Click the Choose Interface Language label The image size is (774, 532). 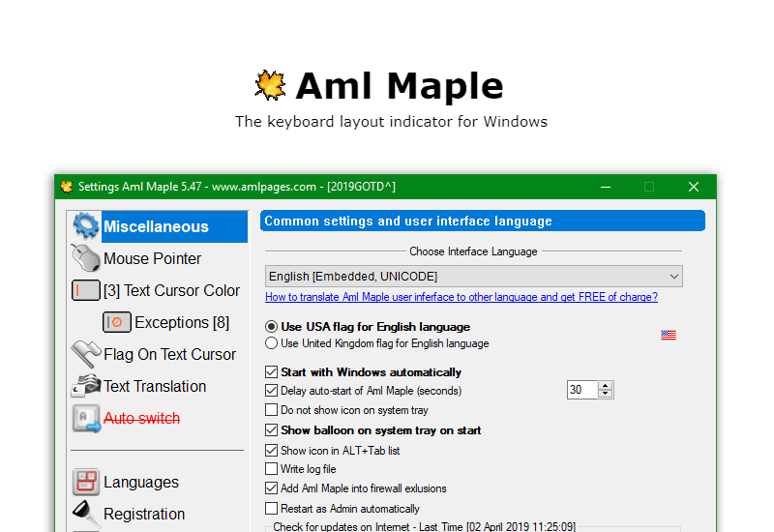[473, 251]
